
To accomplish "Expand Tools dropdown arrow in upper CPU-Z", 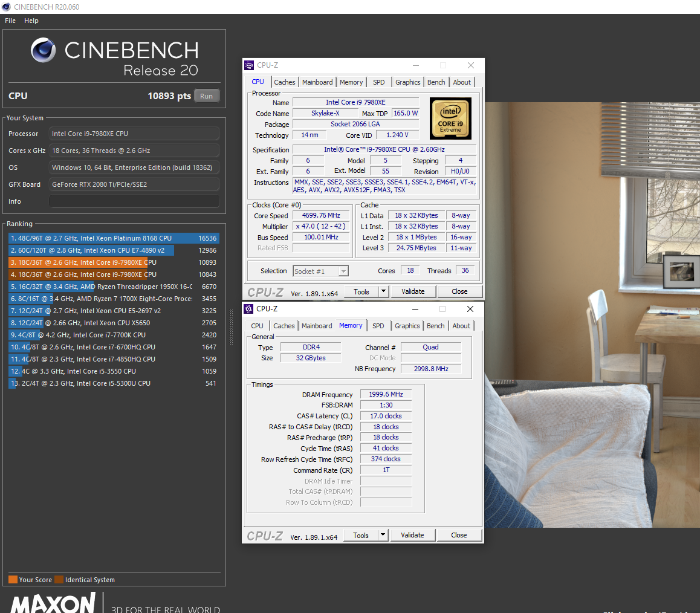I will (x=383, y=291).
